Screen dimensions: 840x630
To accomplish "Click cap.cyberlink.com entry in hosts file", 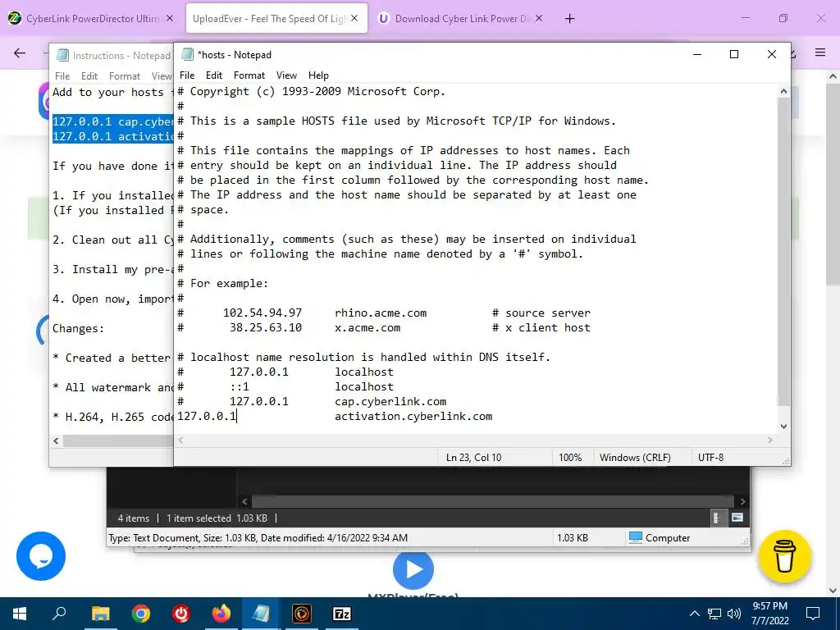I will coord(390,401).
